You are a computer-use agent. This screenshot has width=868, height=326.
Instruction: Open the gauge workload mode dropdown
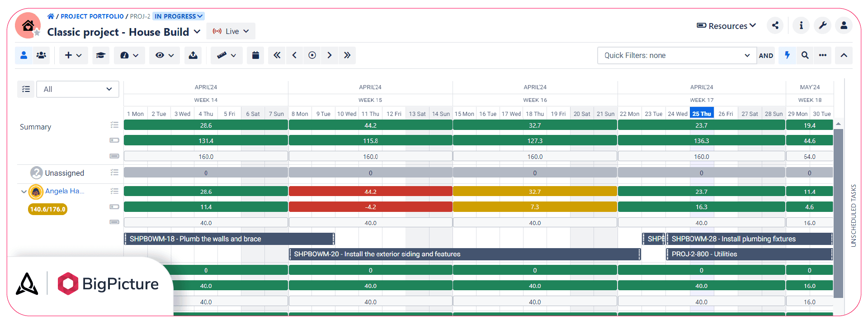pyautogui.click(x=129, y=55)
